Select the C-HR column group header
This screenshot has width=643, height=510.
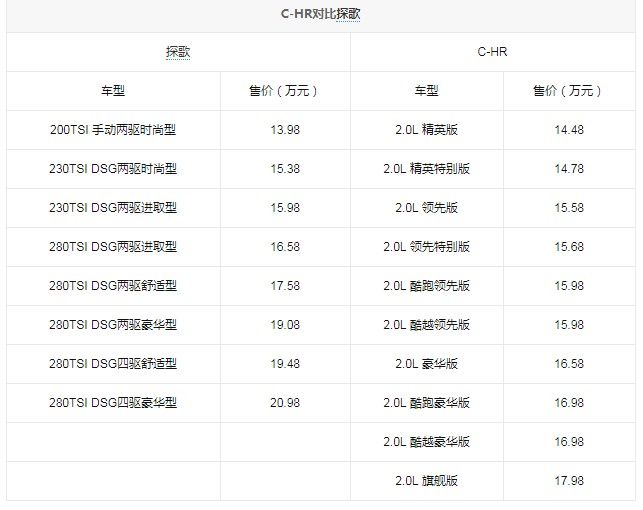(493, 52)
